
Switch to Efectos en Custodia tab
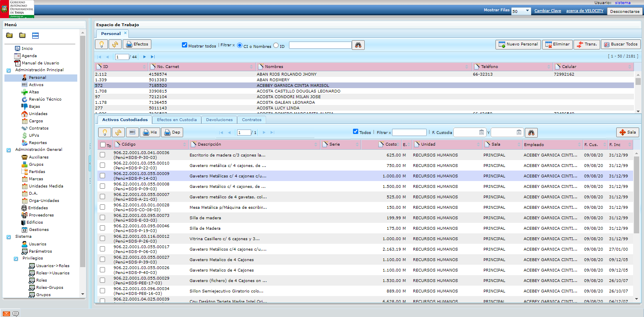(177, 120)
